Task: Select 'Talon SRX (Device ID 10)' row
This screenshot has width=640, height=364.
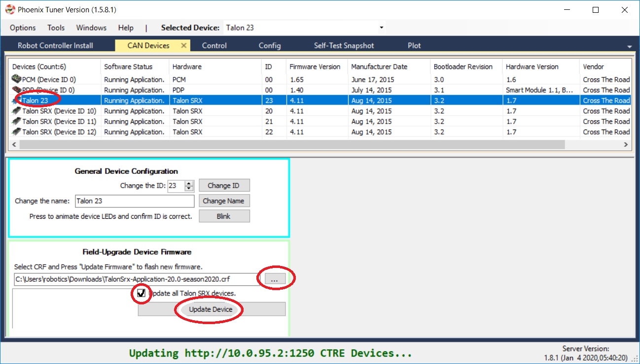Action: (x=320, y=111)
